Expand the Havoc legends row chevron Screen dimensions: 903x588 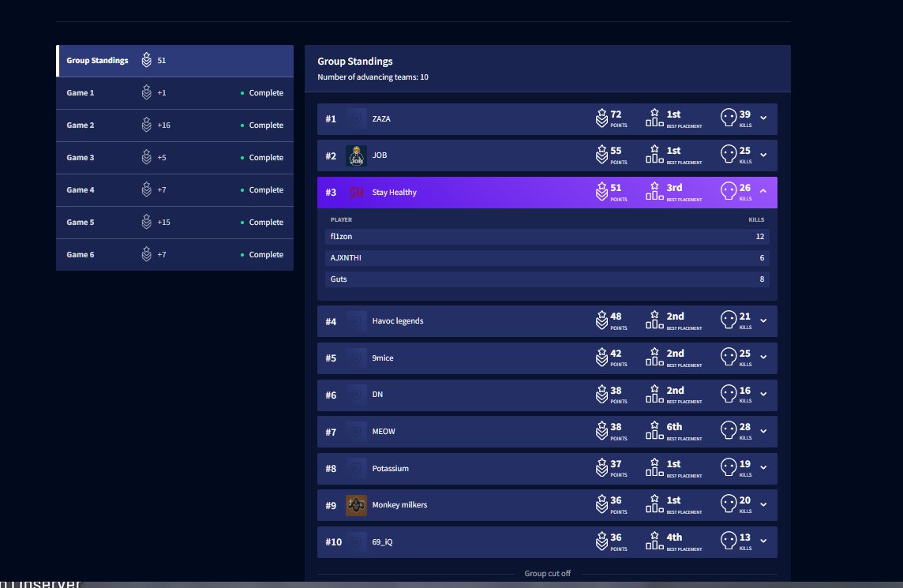point(763,320)
